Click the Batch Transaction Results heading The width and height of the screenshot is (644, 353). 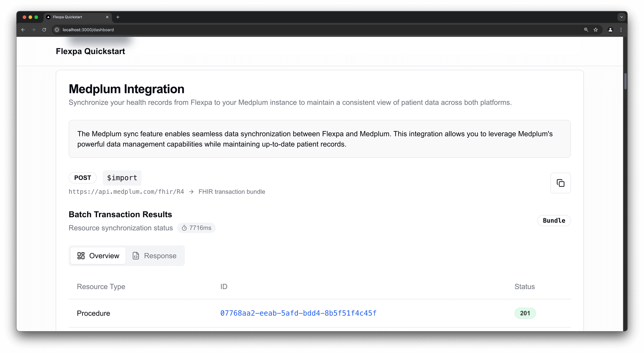point(120,215)
